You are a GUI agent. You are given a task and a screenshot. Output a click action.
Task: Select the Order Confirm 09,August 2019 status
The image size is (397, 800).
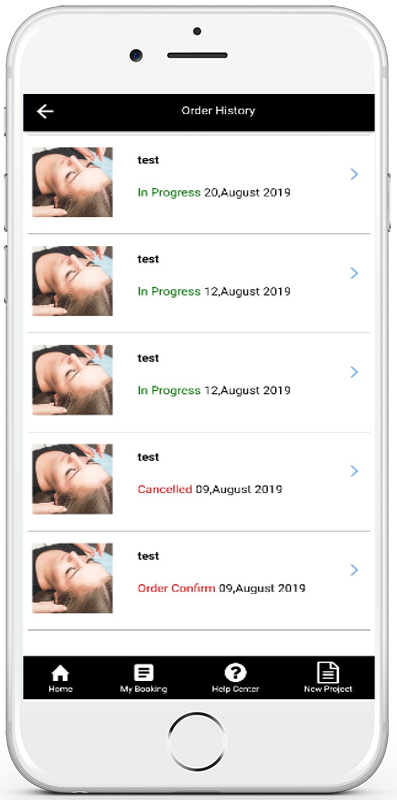[221, 588]
